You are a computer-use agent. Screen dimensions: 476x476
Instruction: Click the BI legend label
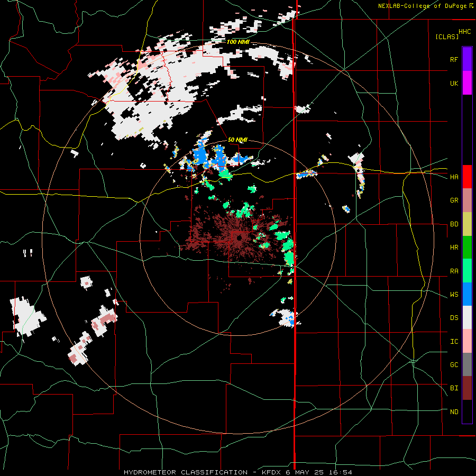(454, 388)
